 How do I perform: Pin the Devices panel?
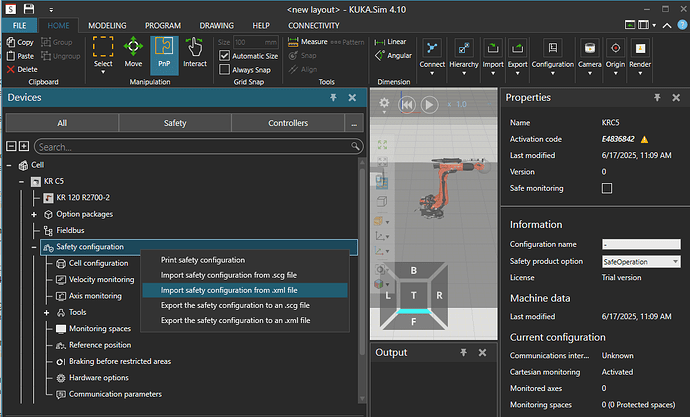pyautogui.click(x=333, y=97)
